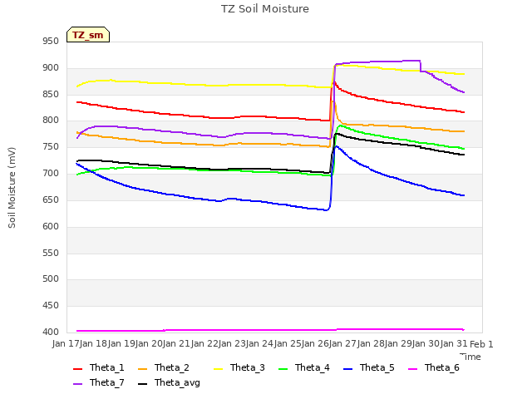Toggle Theta_1 series in legend
The image size is (532, 399).
(99, 367)
